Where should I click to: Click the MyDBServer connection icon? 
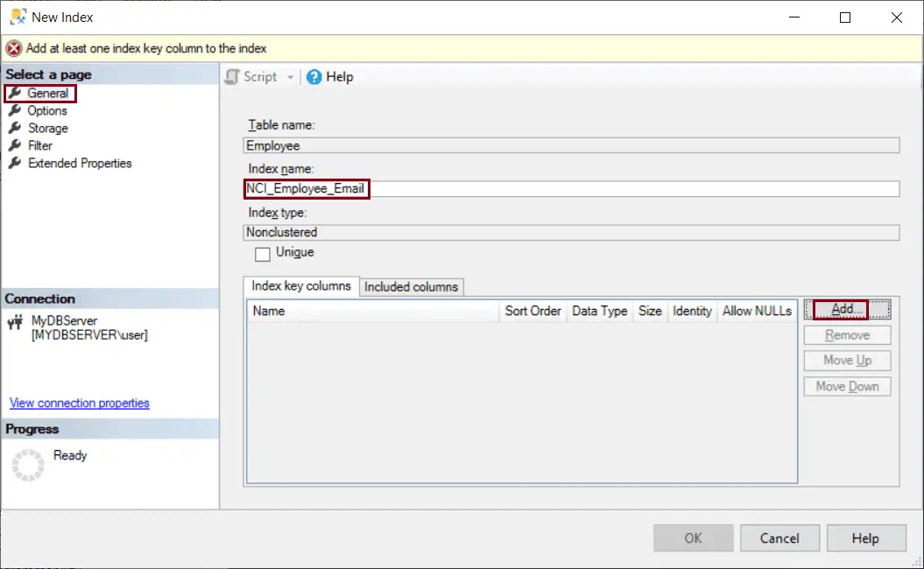tap(15, 322)
